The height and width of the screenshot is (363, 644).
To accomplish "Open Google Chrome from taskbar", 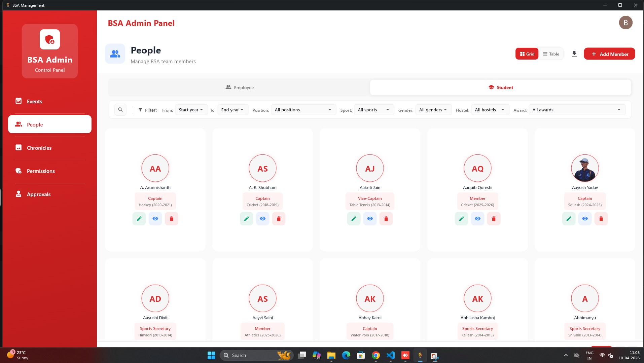I will tap(375, 355).
